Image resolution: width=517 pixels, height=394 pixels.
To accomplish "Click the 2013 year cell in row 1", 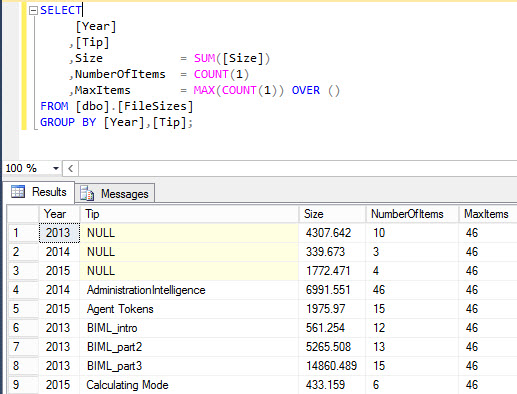I will pos(59,233).
